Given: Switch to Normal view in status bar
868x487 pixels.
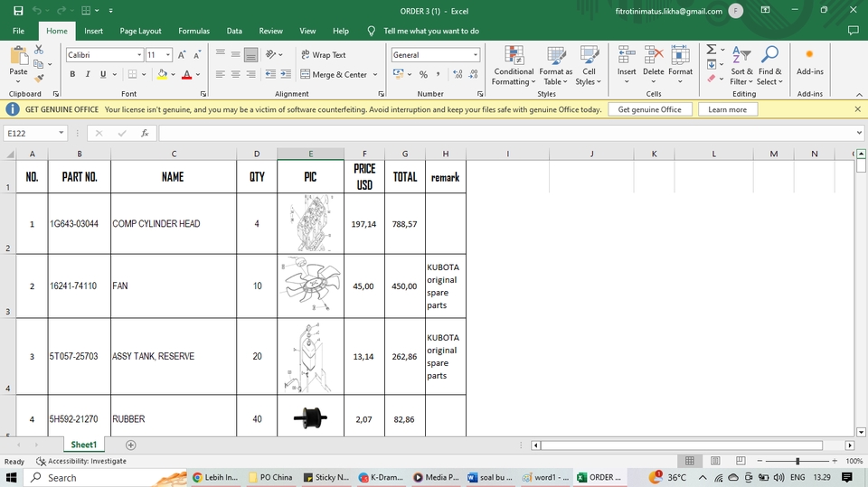Looking at the screenshot, I should point(690,461).
